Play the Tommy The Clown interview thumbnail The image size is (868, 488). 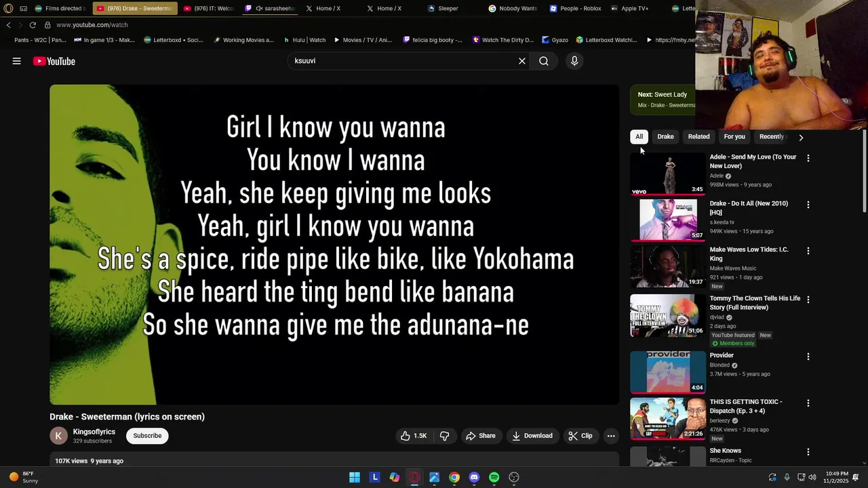[668, 315]
